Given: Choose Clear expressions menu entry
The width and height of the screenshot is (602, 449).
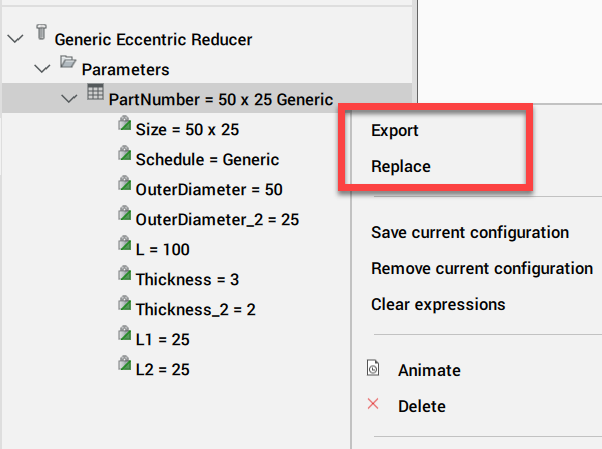Looking at the screenshot, I should pos(438,305).
